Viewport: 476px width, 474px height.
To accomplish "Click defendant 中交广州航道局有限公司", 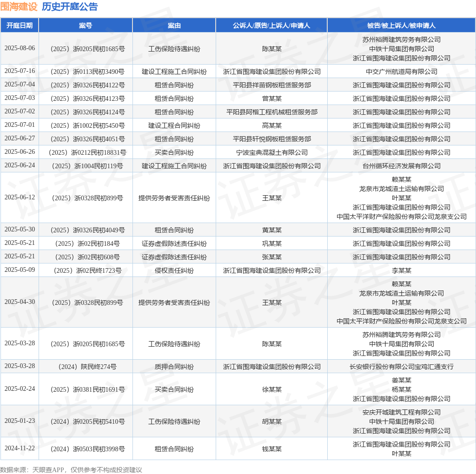I will [x=401, y=72].
